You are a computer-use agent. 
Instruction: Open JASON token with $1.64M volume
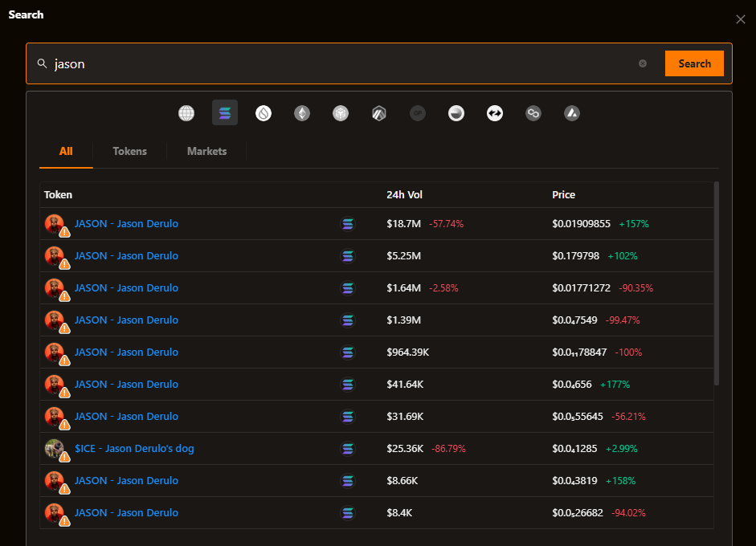pos(126,287)
